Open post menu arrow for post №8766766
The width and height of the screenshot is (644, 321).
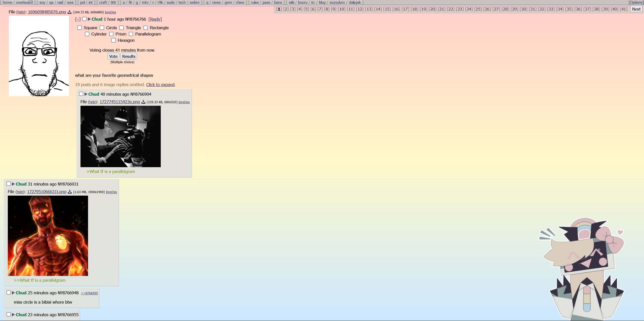click(89, 19)
